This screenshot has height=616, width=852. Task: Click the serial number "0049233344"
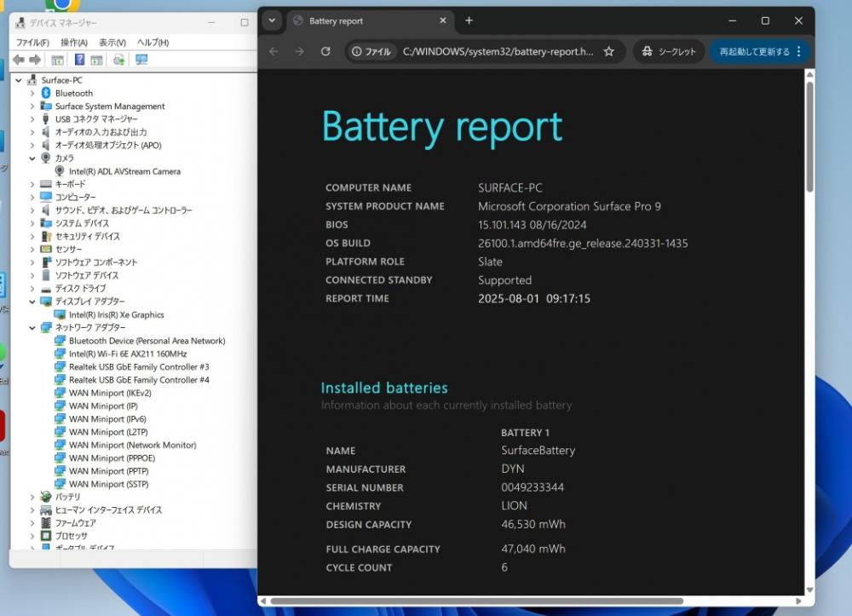(x=532, y=487)
